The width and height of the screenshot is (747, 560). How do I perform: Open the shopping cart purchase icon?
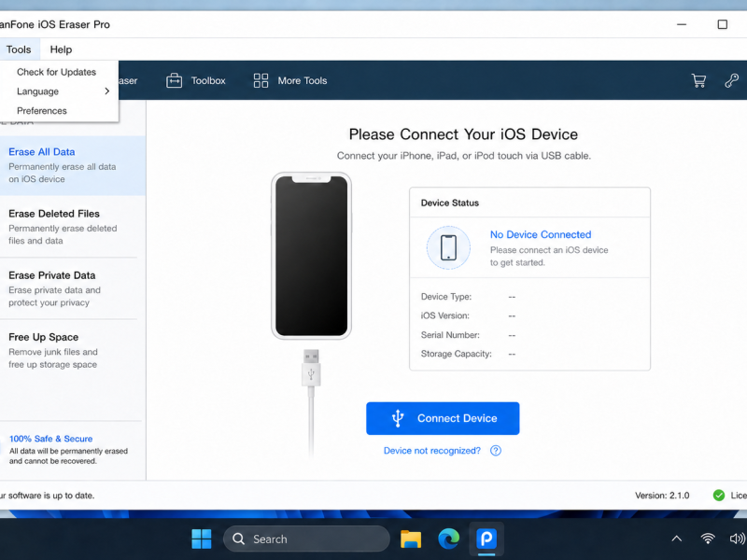pos(698,80)
